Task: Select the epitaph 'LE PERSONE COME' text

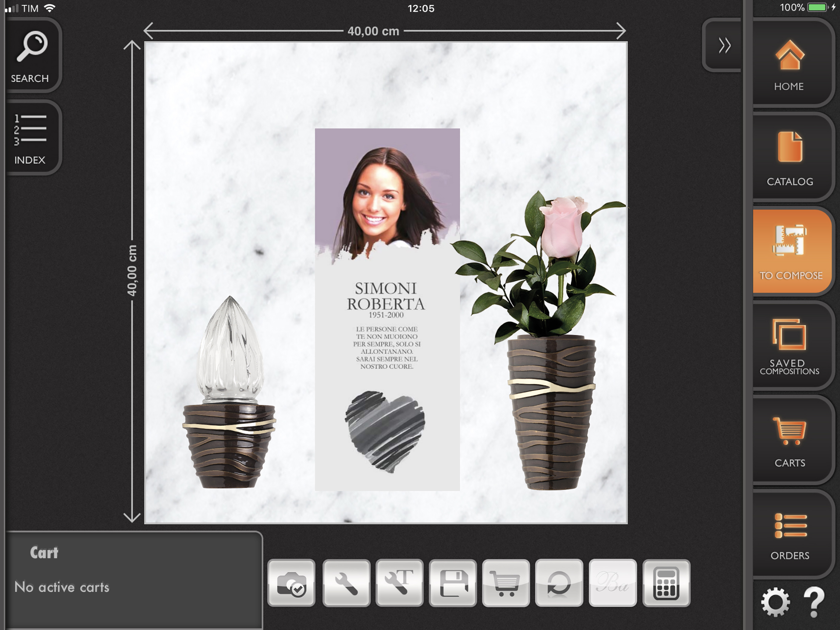Action: coord(386,348)
